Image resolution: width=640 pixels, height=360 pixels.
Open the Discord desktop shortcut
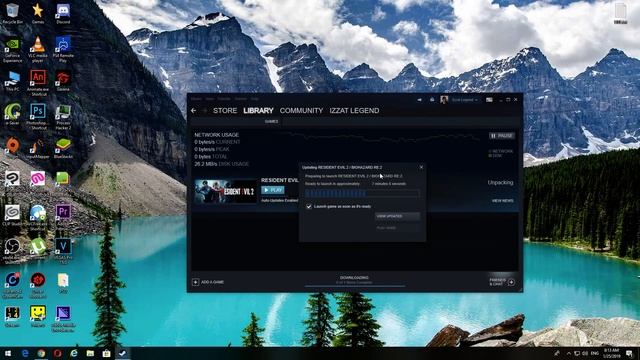(x=63, y=13)
